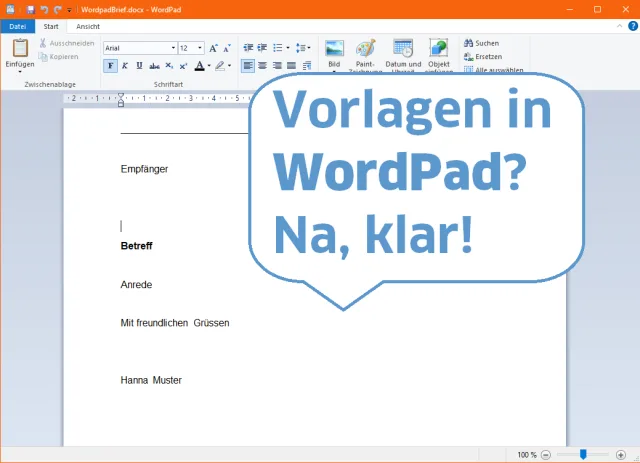Toggle bold formatting (F button)

(110, 66)
